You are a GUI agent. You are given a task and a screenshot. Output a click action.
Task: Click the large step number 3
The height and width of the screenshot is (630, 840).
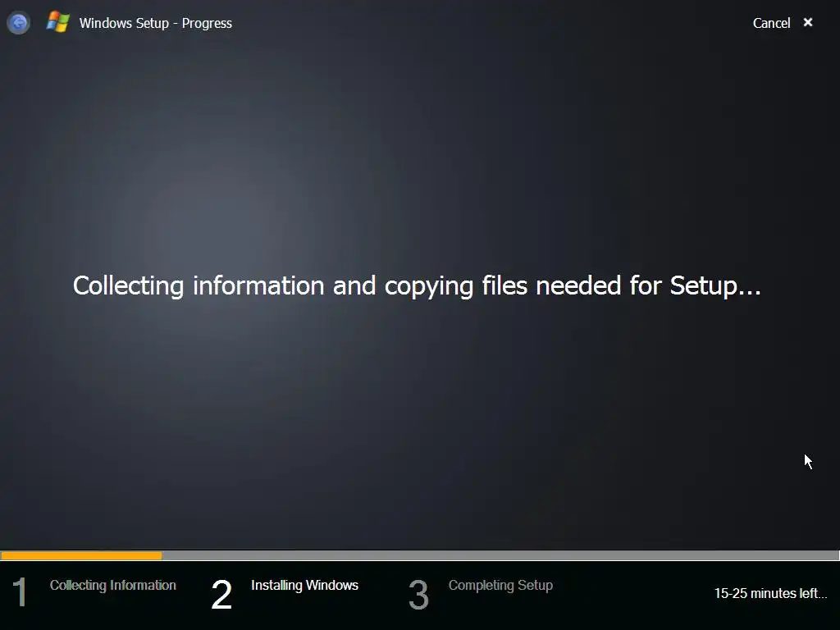[x=418, y=594]
